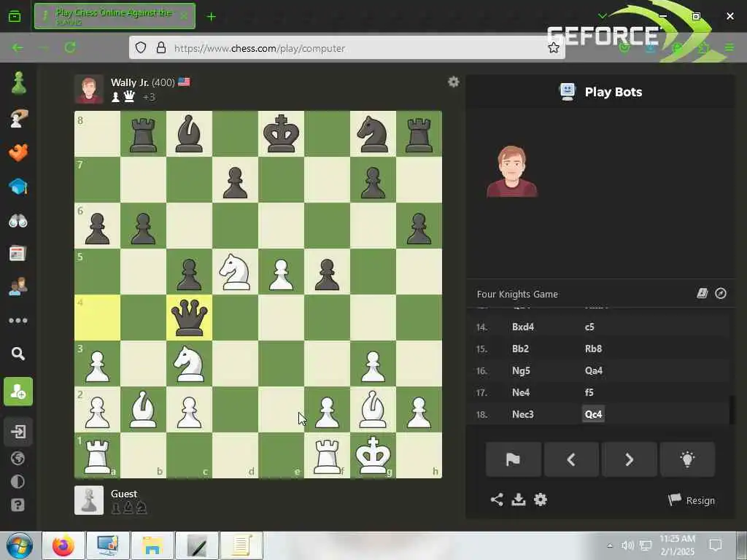This screenshot has width=747, height=560.
Task: Open the Social friends icon
Action: click(x=18, y=287)
